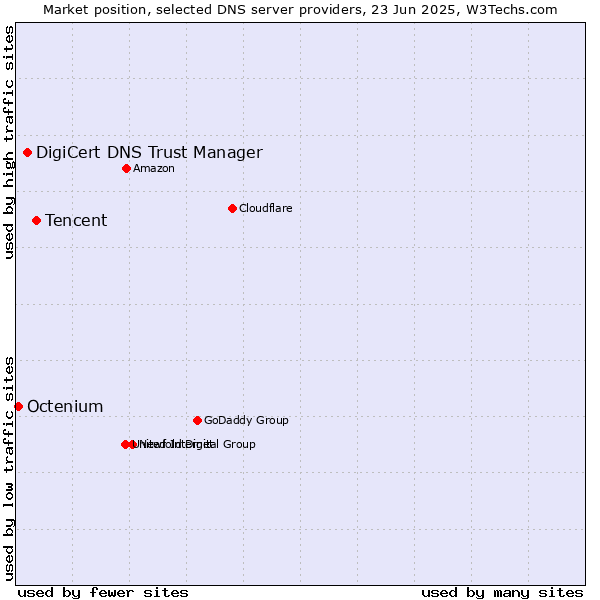Image resolution: width=600 pixels, height=600 pixels.
Task: Select the 'GoDaddy Group' label text
Action: [246, 421]
